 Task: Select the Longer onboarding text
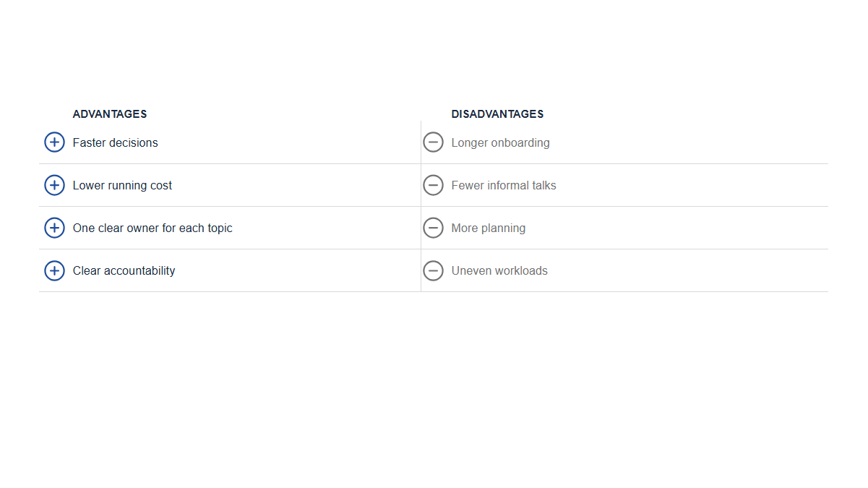coord(500,143)
